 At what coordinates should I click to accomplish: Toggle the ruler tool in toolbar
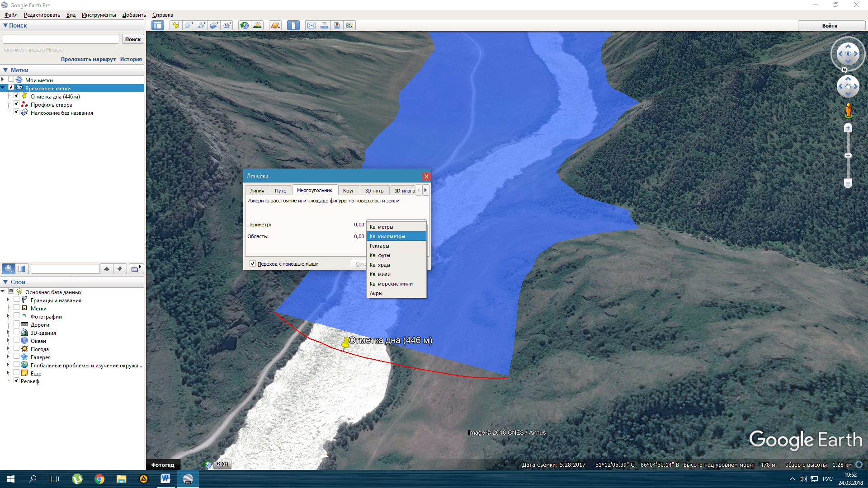click(293, 25)
